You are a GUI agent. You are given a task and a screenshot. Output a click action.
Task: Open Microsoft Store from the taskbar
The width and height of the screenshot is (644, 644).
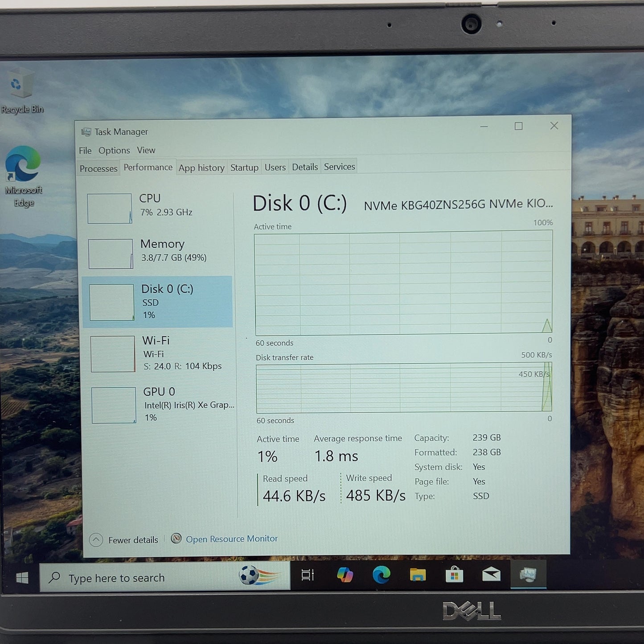[x=454, y=574]
